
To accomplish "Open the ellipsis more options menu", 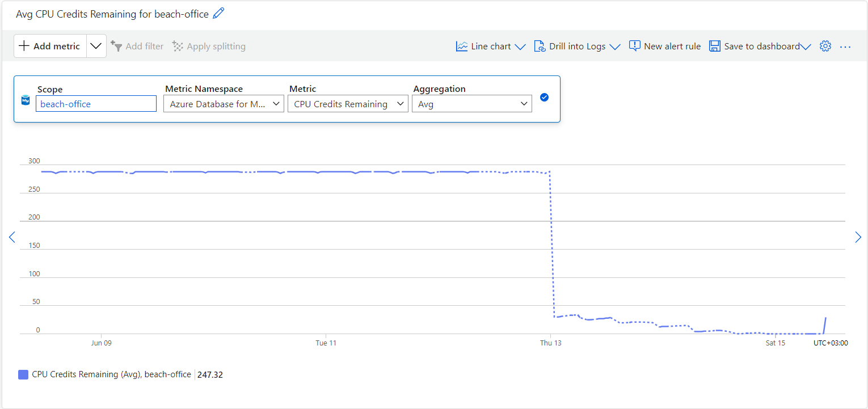I will pos(845,46).
